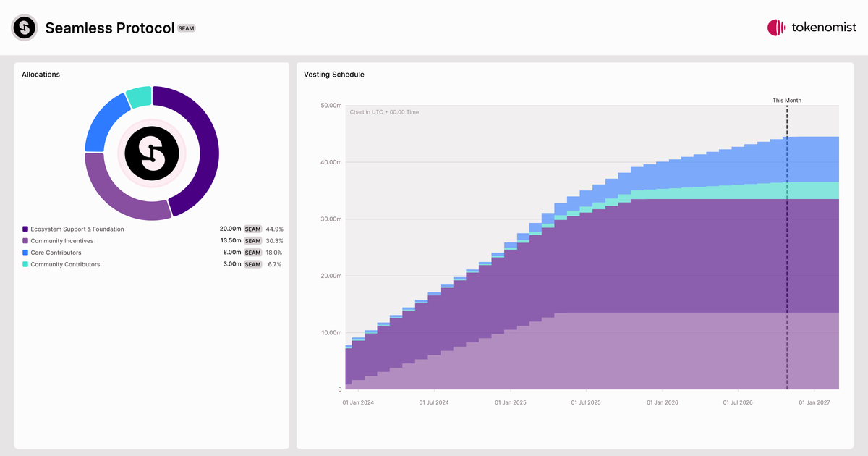Click the This Month marker label
This screenshot has width=868, height=456.
(787, 101)
